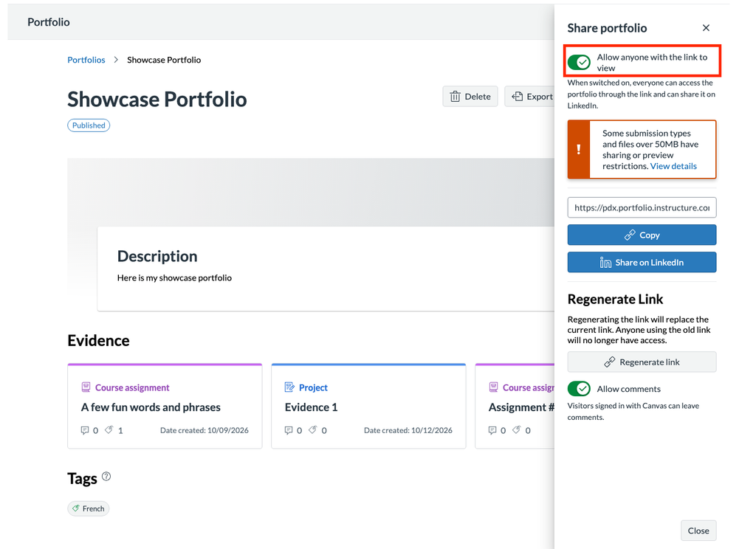Click the French tag chip
The width and height of the screenshot is (756, 549).
pyautogui.click(x=89, y=508)
